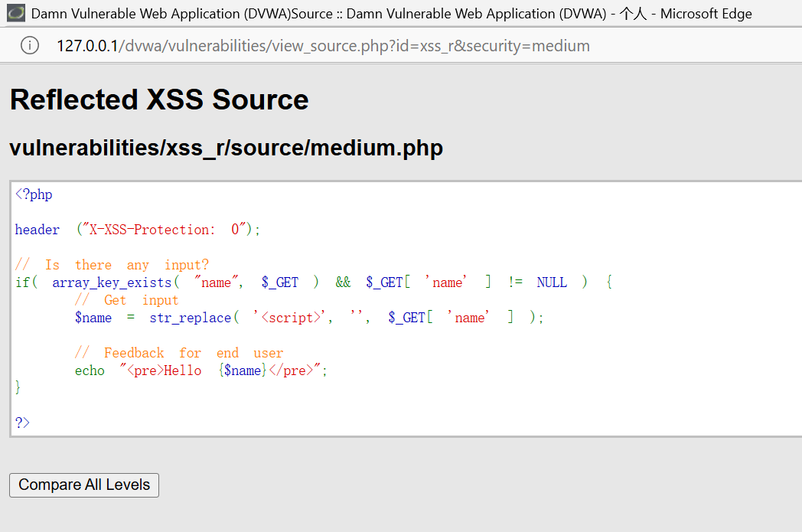Click the Reflected XSS Source heading
The width and height of the screenshot is (802, 532).
[159, 100]
